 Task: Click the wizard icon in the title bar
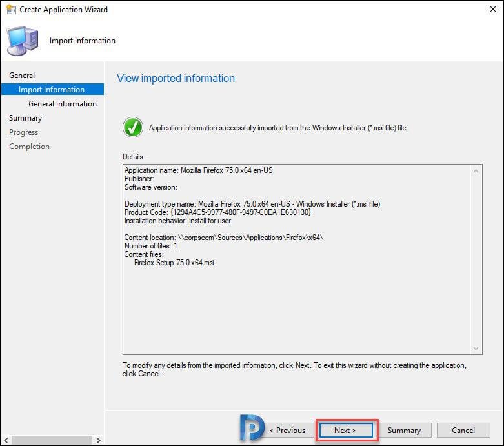11,10
